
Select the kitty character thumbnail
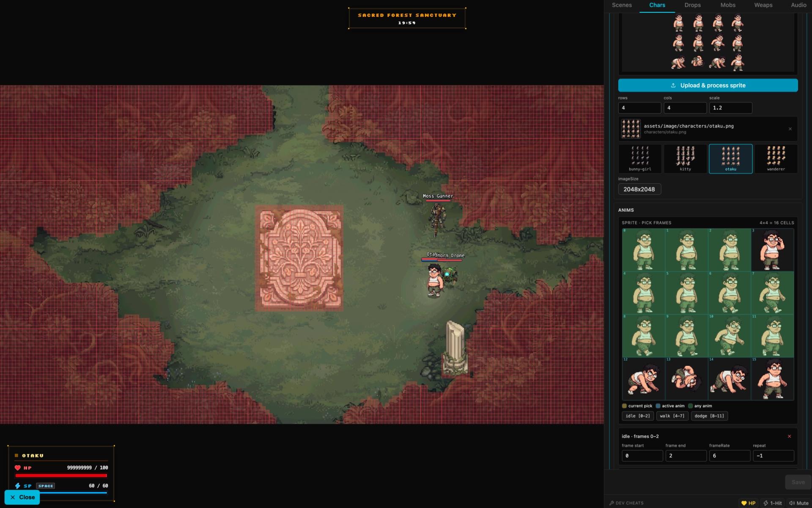point(685,159)
